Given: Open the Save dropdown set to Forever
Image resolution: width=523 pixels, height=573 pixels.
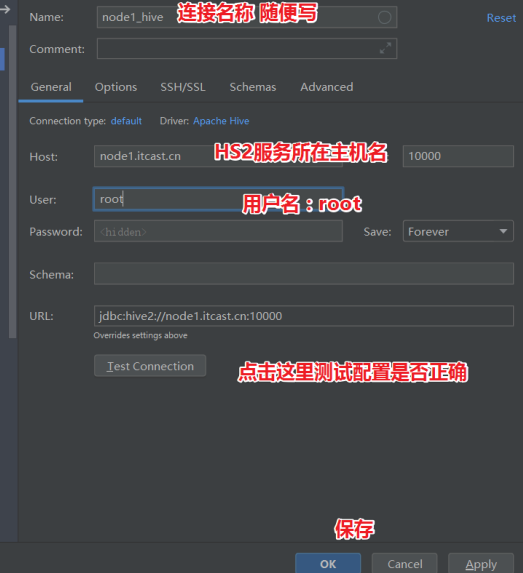Looking at the screenshot, I should (458, 231).
